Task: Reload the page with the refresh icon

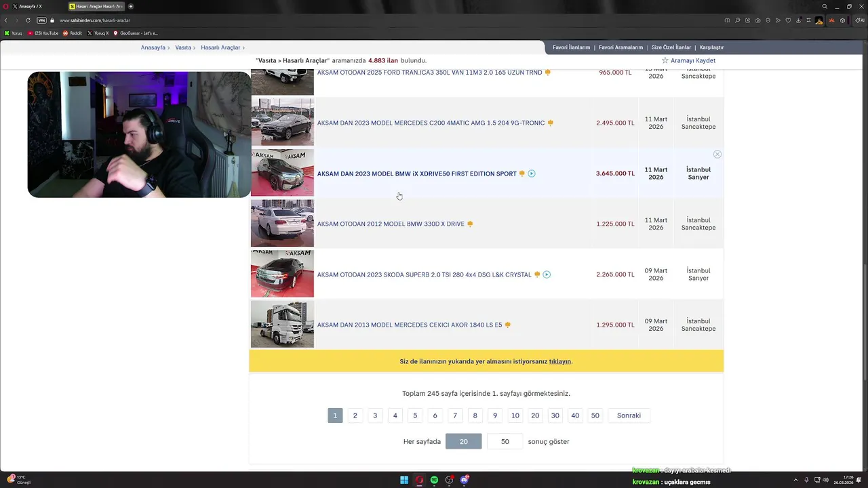Action: [x=28, y=20]
